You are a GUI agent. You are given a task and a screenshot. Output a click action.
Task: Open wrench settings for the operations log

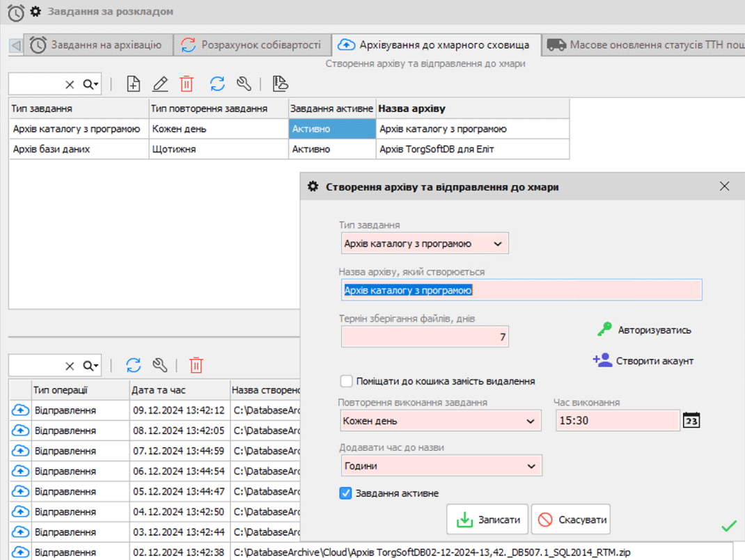159,365
